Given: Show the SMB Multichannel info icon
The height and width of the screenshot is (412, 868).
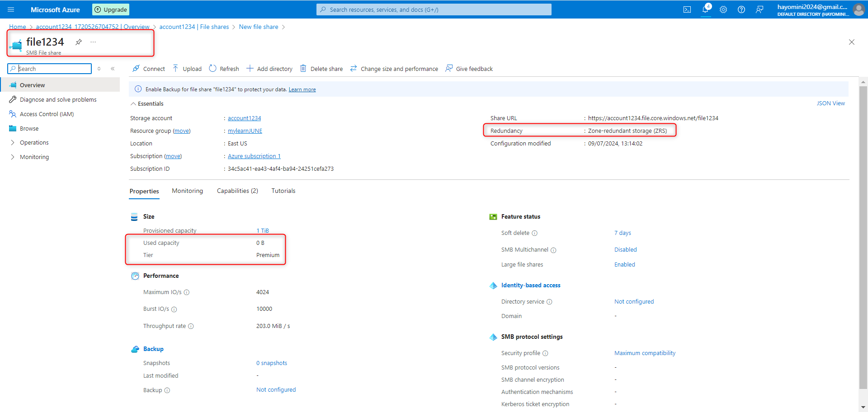Looking at the screenshot, I should 553,250.
